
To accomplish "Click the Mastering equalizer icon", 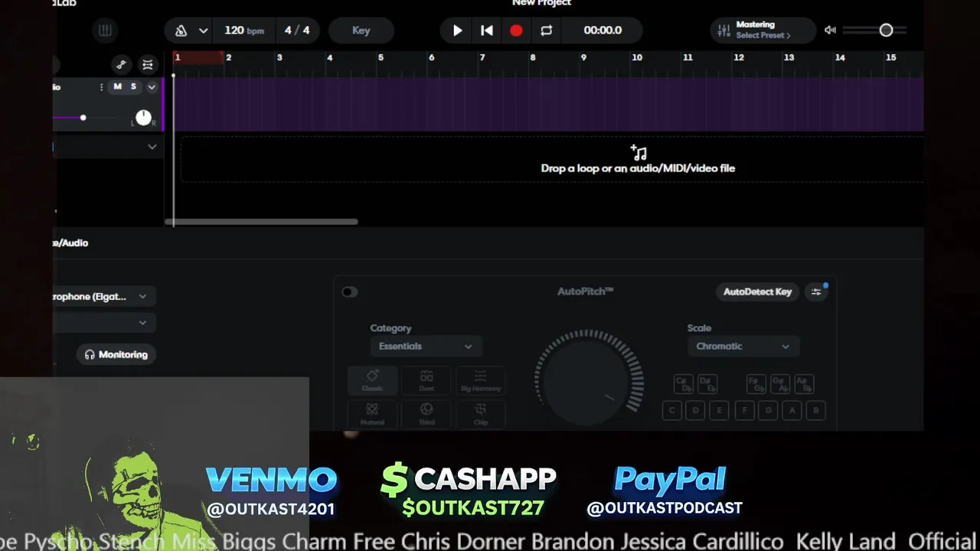I will coord(724,31).
